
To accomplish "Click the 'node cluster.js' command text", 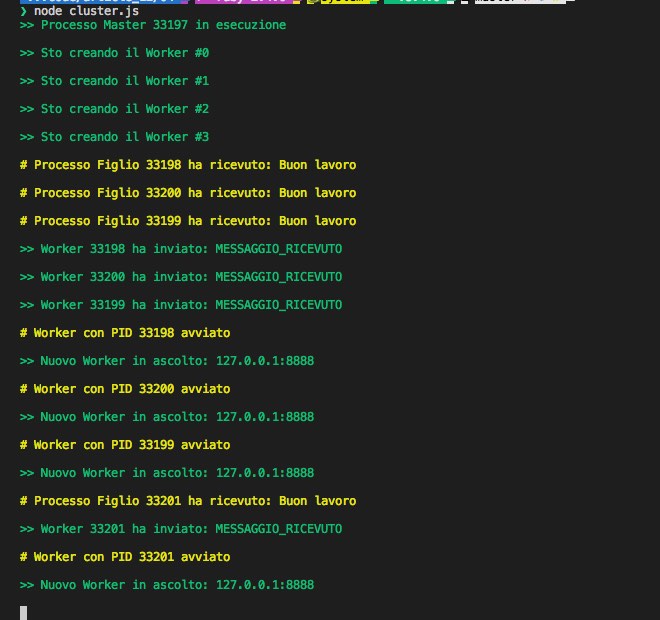I will pos(86,11).
